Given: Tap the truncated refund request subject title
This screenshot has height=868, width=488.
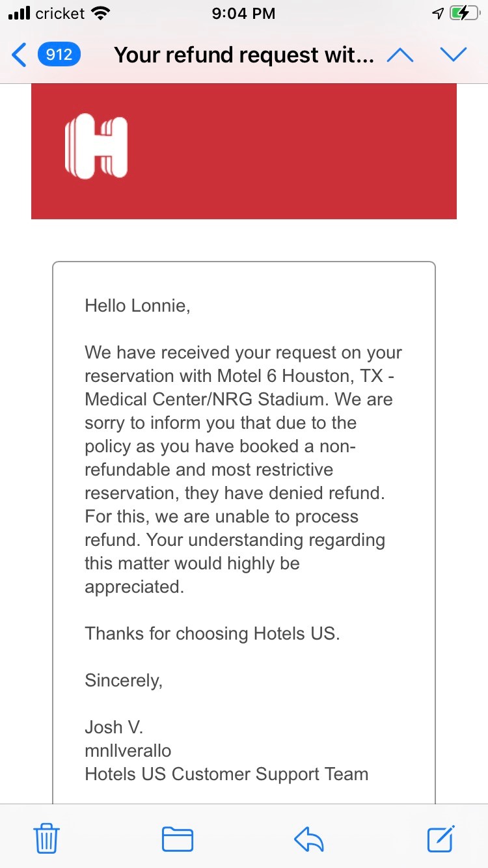Looking at the screenshot, I should [243, 55].
